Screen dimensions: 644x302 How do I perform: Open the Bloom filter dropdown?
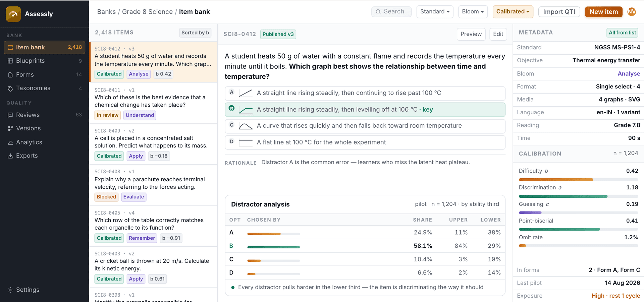[x=473, y=12]
